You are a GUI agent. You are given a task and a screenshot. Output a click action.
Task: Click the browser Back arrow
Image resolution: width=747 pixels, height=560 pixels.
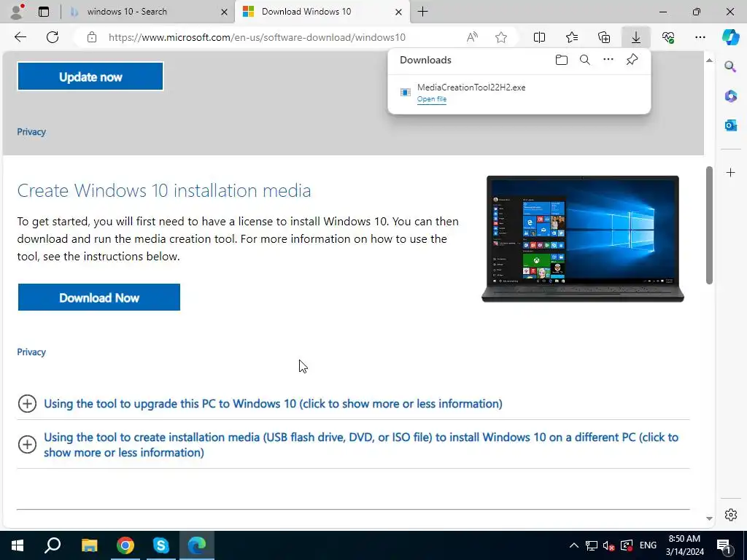pyautogui.click(x=20, y=37)
